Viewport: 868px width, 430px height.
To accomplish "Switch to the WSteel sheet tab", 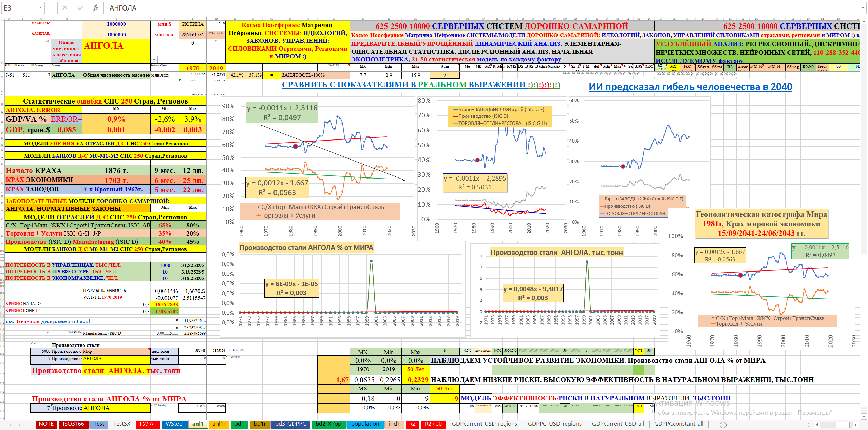I will [174, 424].
